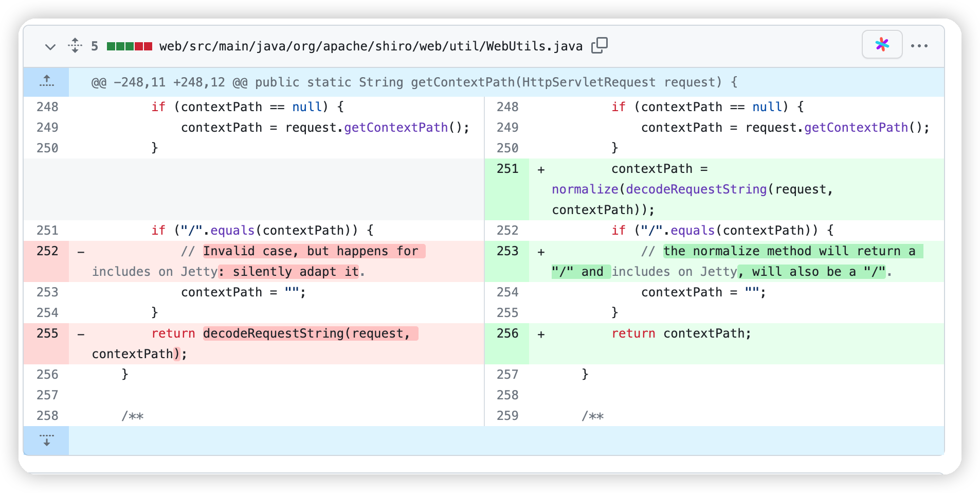Click the colorful asterisk icon button
The image size is (980, 493).
coord(882,45)
